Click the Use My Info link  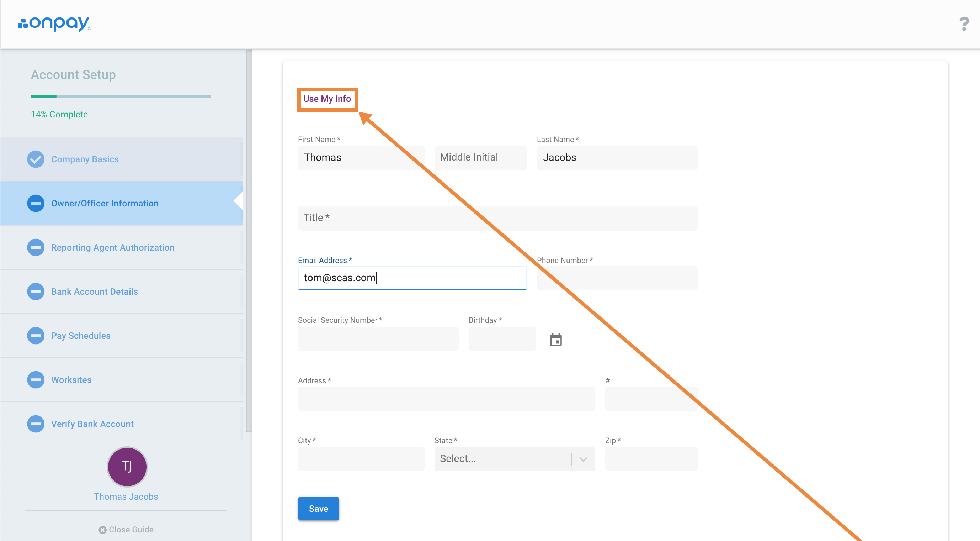[x=327, y=99]
